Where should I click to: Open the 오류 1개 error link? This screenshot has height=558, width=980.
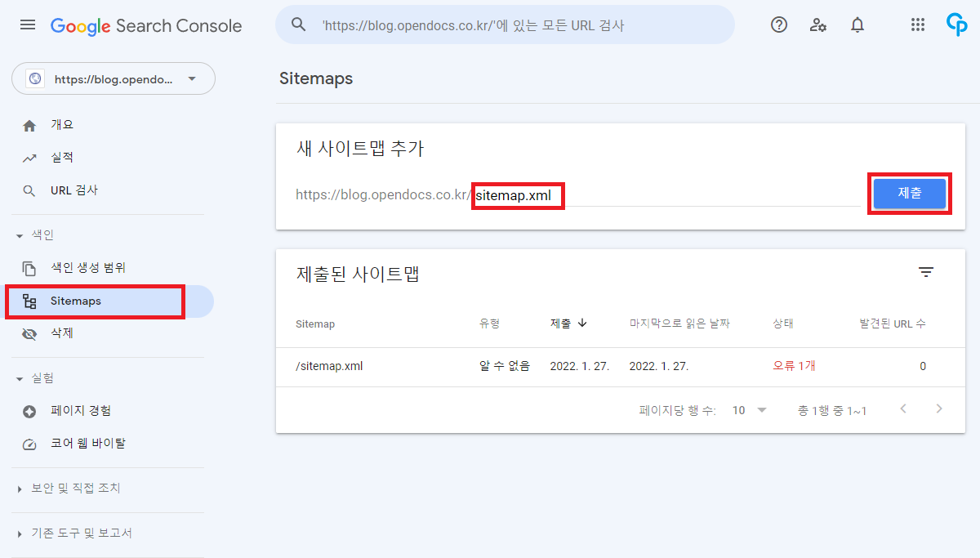(x=793, y=365)
